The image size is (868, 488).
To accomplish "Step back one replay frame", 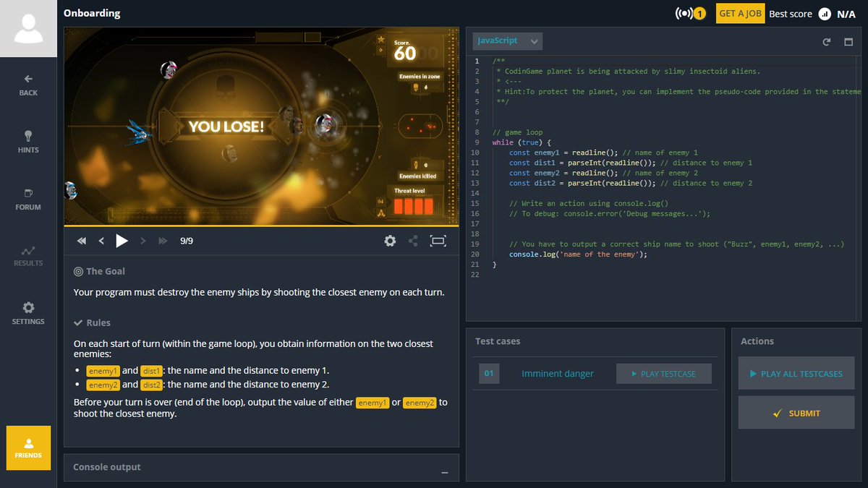I will pyautogui.click(x=101, y=241).
